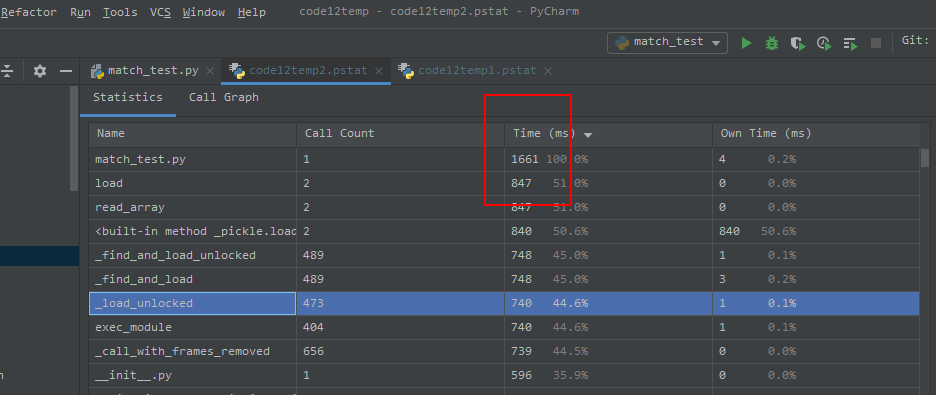The height and width of the screenshot is (395, 936).
Task: Click own time cell 4 0.2%
Action: pos(816,159)
